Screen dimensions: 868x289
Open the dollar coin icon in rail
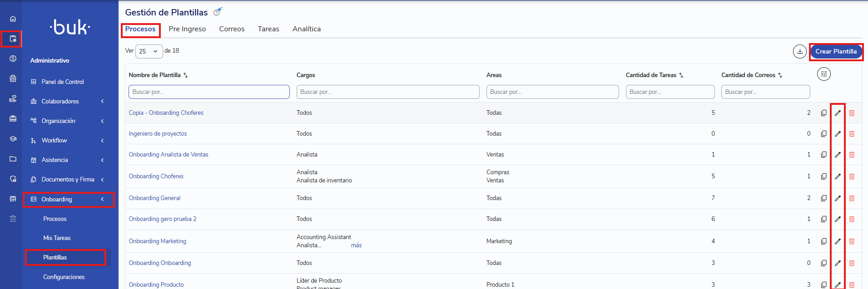[x=13, y=59]
